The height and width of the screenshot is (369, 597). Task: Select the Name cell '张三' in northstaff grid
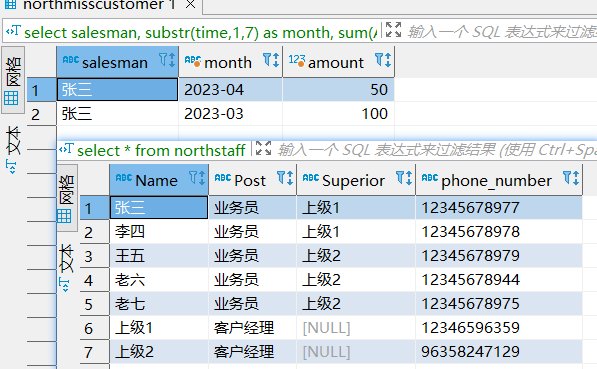click(159, 208)
